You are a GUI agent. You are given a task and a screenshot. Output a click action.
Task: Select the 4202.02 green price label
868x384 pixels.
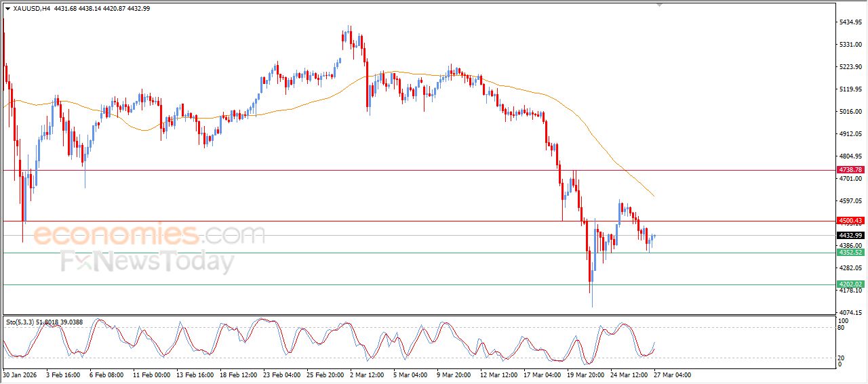pyautogui.click(x=850, y=284)
